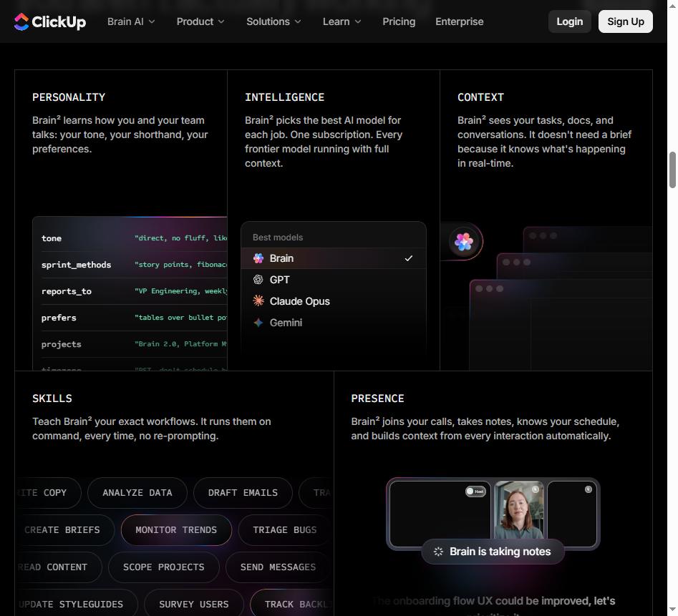Viewport: 678px width, 616px height.
Task: Expand the Product dropdown menu
Action: click(x=200, y=21)
